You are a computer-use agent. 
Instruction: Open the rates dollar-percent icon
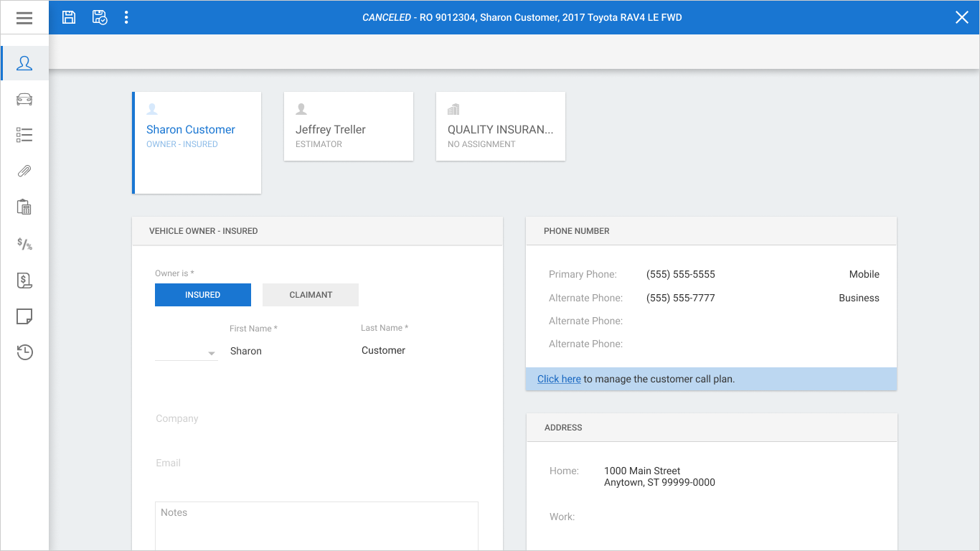click(x=24, y=244)
